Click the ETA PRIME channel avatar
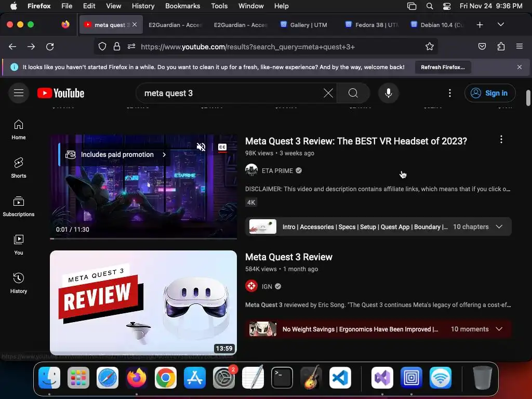The height and width of the screenshot is (399, 532). [251, 170]
